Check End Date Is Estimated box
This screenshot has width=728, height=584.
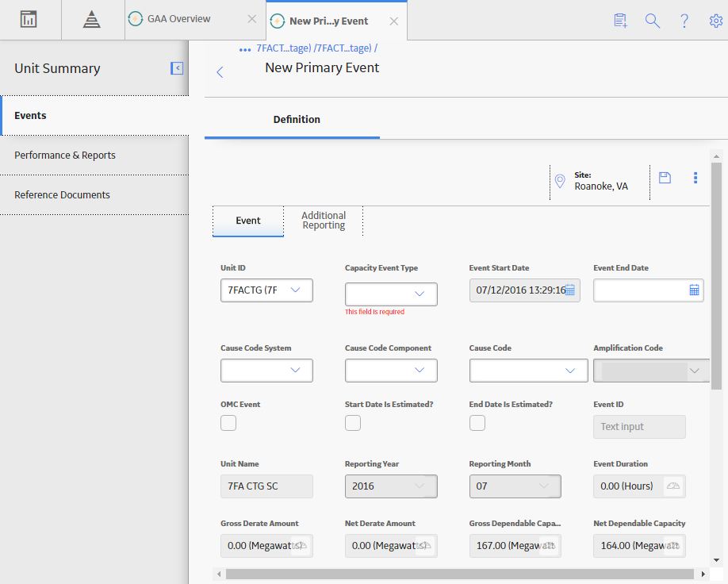click(x=477, y=423)
